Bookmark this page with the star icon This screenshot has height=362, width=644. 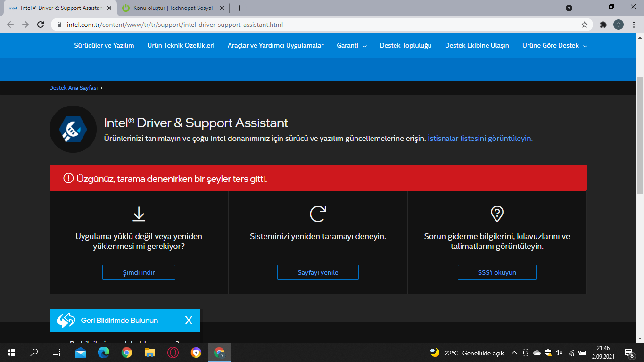585,25
